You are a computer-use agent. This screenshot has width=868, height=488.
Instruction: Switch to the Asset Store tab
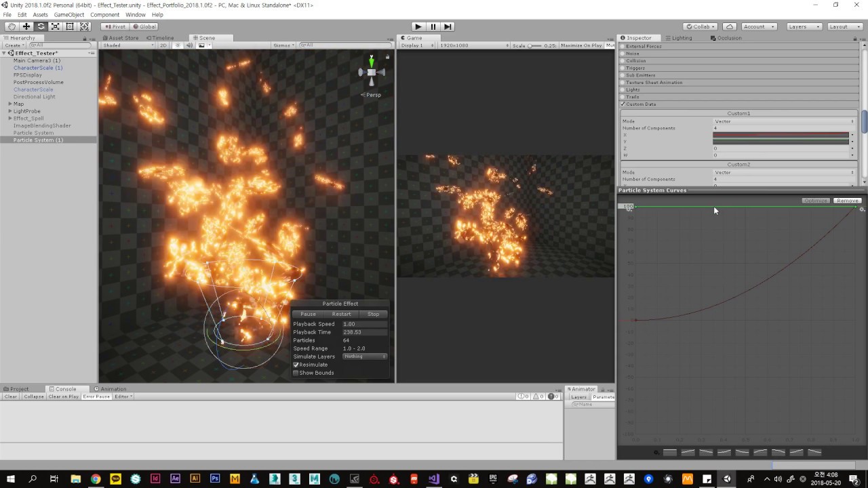point(121,38)
